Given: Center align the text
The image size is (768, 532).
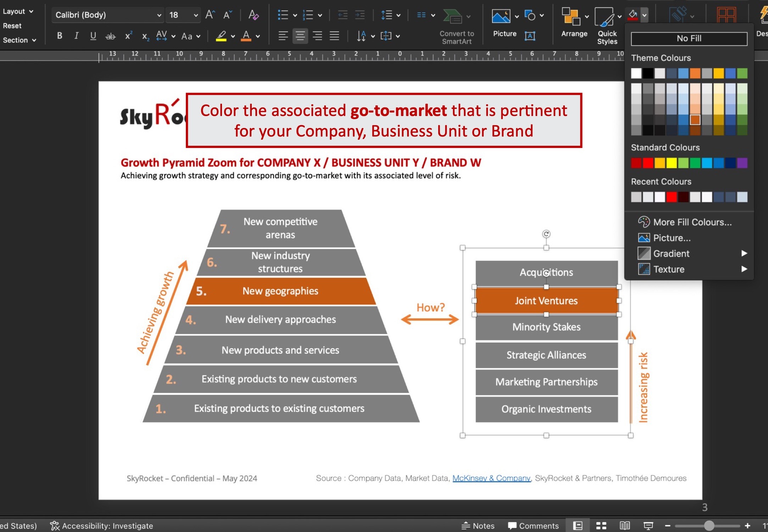Looking at the screenshot, I should (x=300, y=36).
